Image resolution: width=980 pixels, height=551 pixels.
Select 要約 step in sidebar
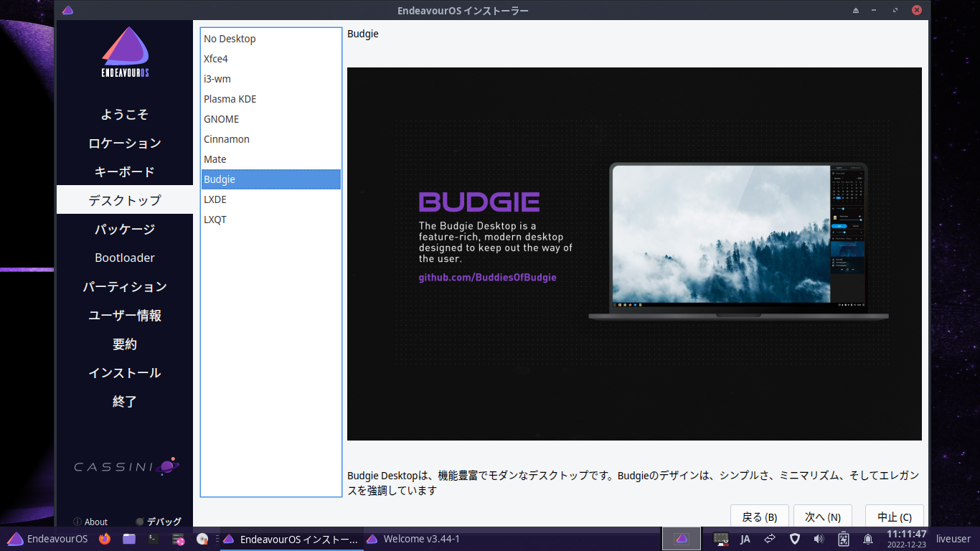click(x=125, y=344)
